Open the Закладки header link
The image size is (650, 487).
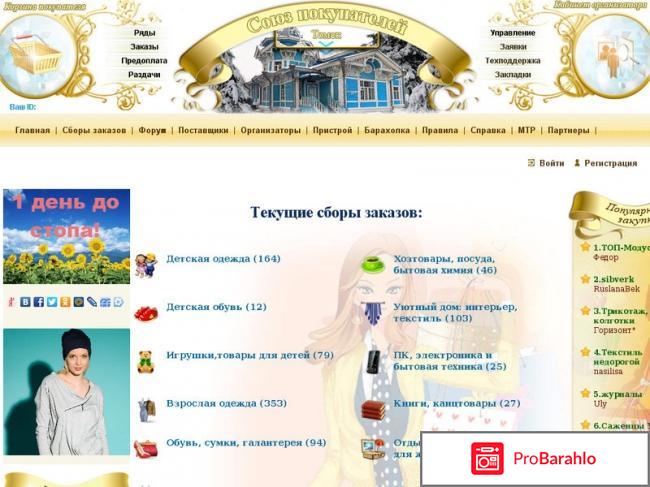513,75
